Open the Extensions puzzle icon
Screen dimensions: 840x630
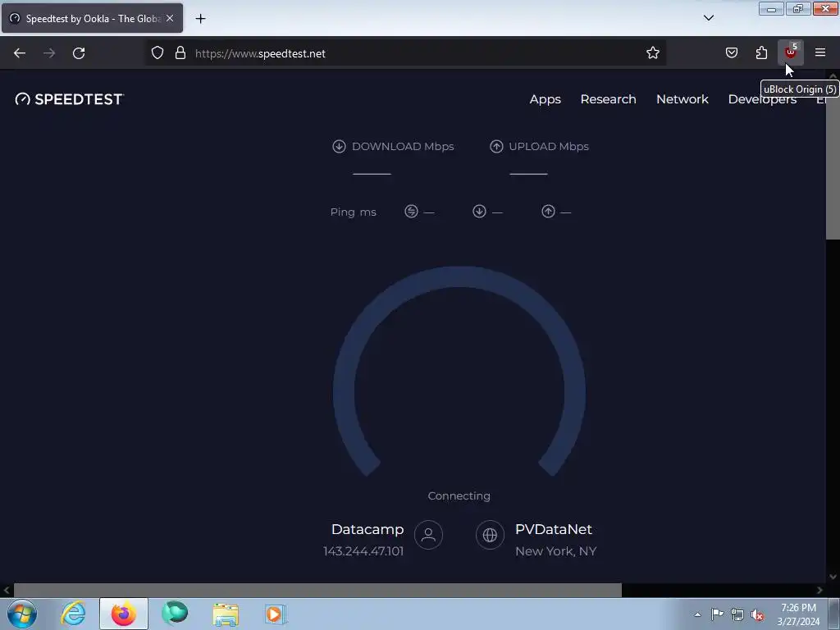[x=761, y=52]
